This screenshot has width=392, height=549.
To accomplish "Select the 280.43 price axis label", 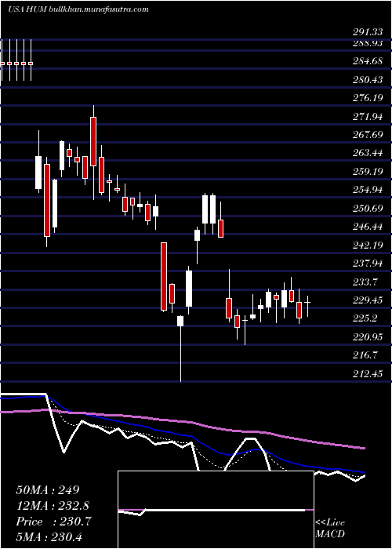I will click(367, 81).
